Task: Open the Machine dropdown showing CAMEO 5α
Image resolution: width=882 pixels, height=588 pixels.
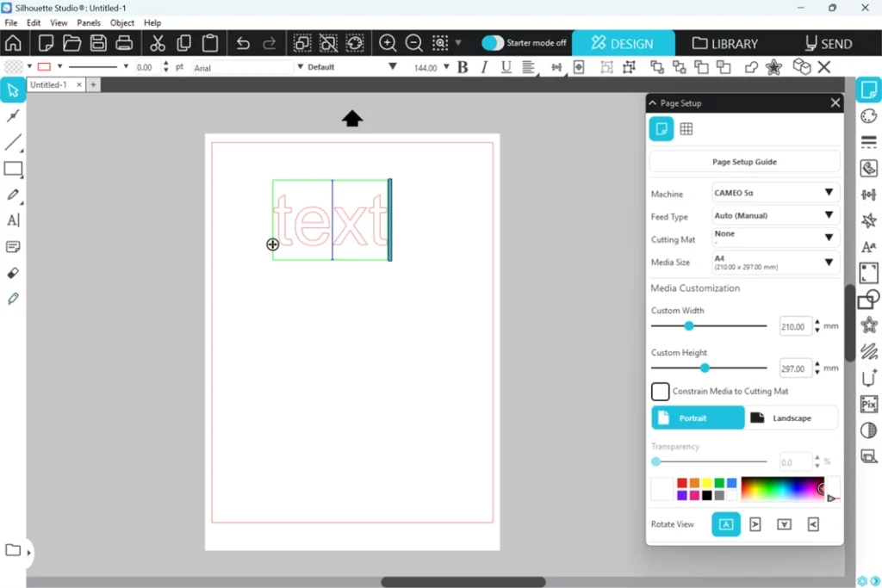Action: (x=773, y=193)
